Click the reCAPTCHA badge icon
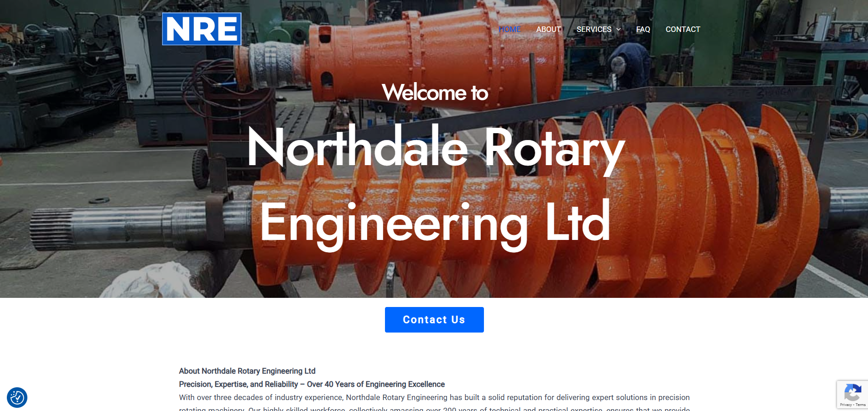This screenshot has height=411, width=868. click(x=852, y=392)
